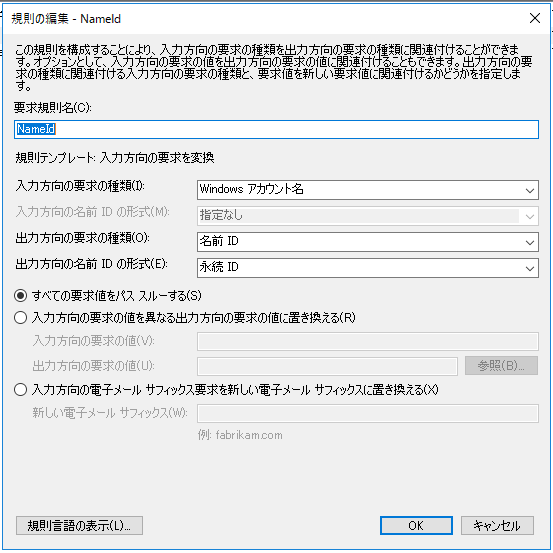
Task: Open the 入力方向の要求の種類 dropdown showing Windows アカウント名
Action: (x=367, y=190)
